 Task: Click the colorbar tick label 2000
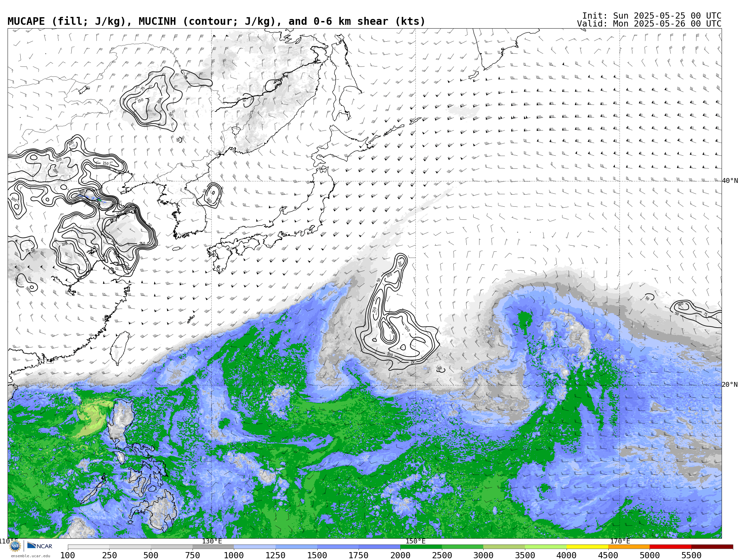pos(400,556)
